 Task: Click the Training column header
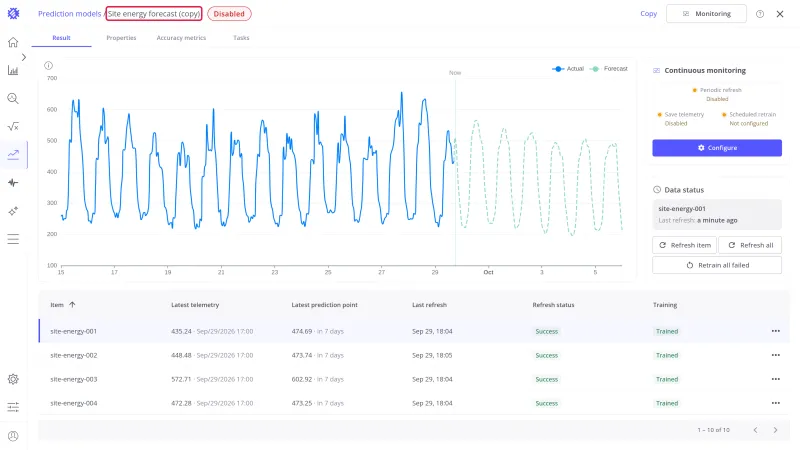665,305
